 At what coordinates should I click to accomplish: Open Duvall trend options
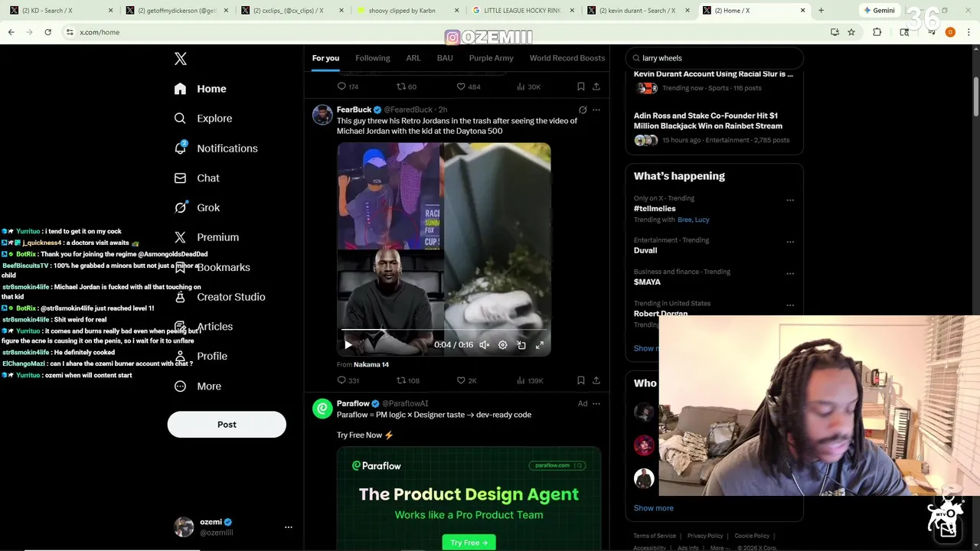(x=790, y=242)
